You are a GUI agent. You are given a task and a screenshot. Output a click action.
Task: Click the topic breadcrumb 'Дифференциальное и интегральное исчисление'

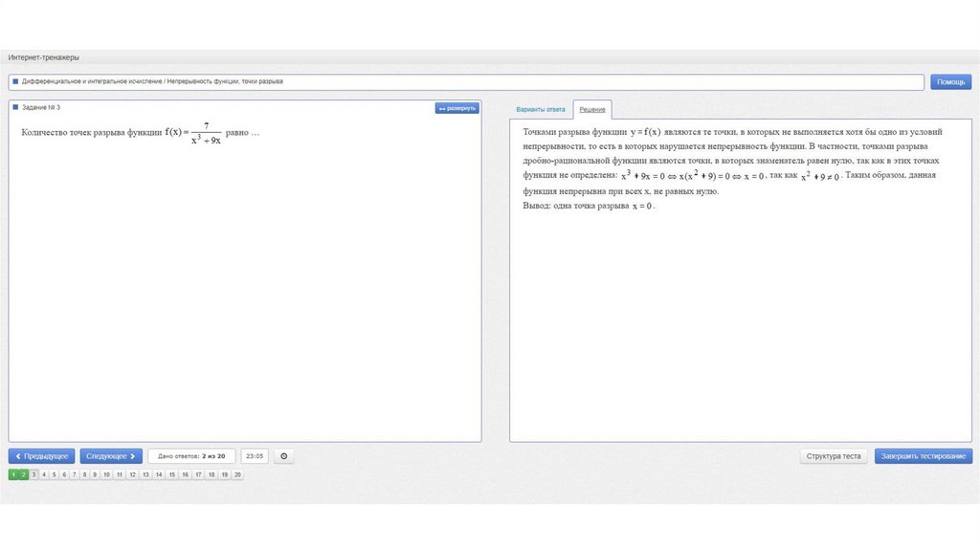pyautogui.click(x=92, y=81)
